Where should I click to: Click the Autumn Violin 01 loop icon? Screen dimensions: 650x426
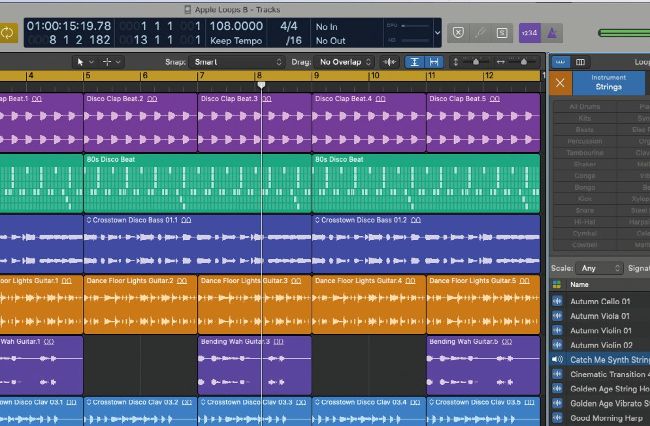tap(558, 330)
